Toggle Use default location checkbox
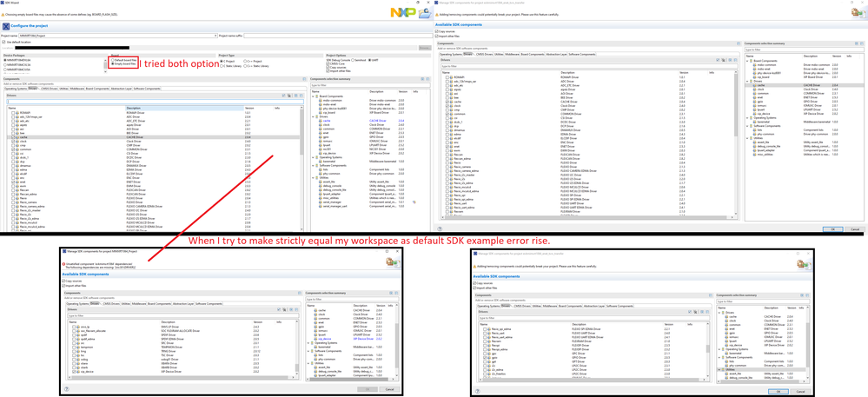868x397 pixels. pos(3,42)
